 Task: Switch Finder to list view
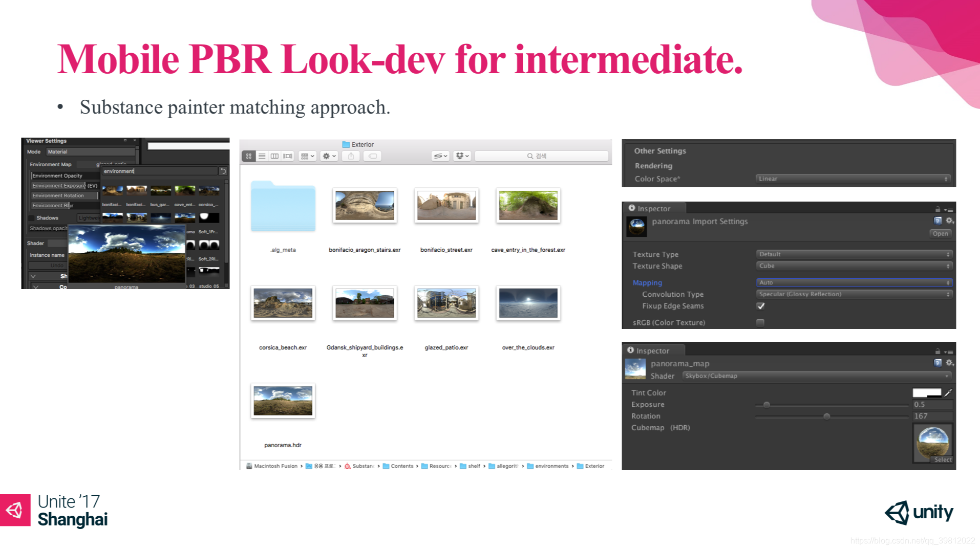point(262,156)
